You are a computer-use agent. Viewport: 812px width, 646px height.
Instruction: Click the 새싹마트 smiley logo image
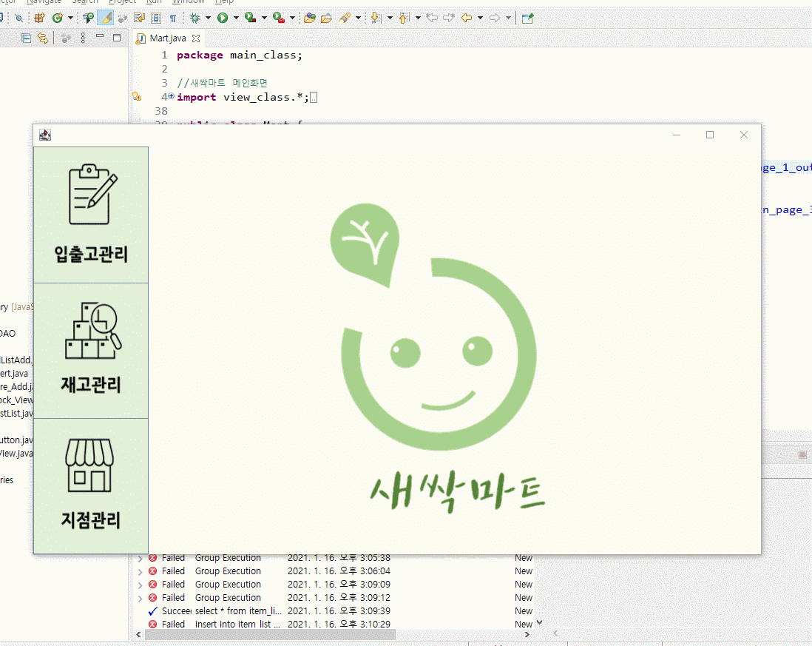[x=439, y=357]
